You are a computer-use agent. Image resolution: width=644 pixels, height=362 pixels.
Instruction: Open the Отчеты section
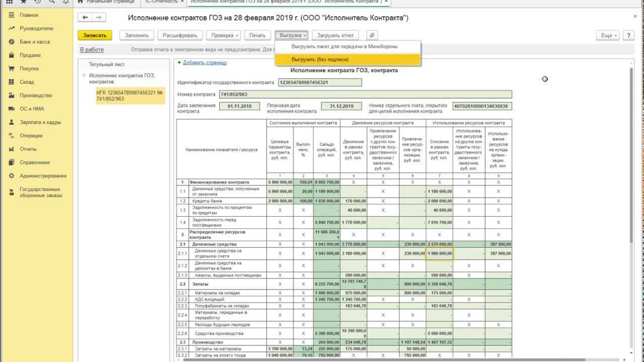(x=28, y=149)
